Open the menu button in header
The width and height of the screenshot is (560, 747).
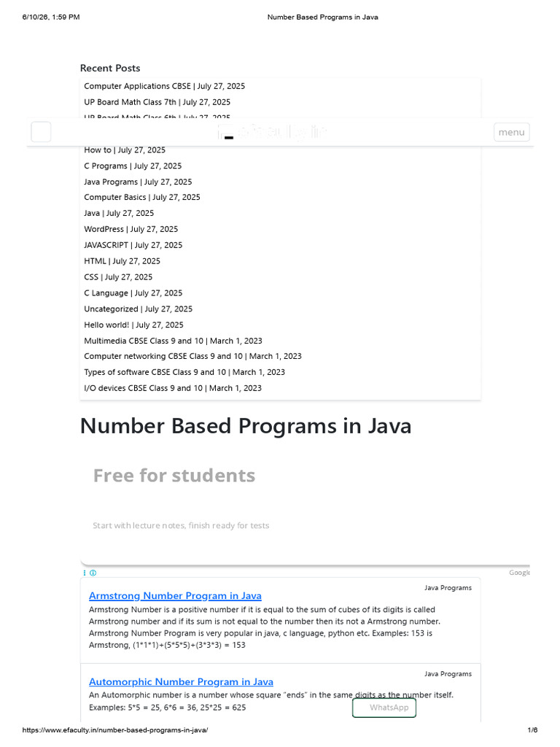[x=511, y=132]
